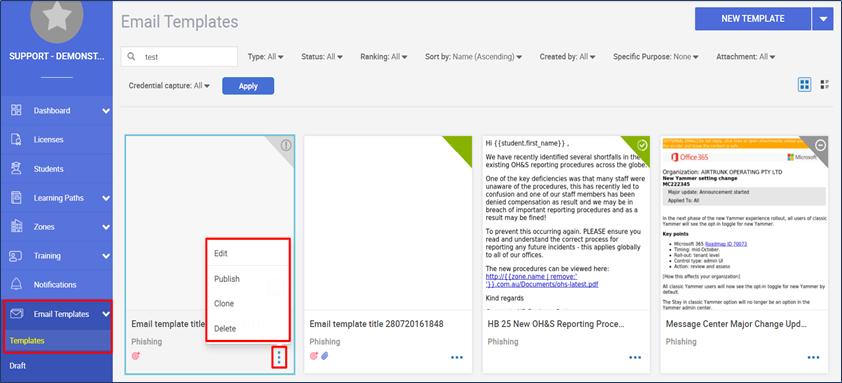Click the NEW TEMPLATE button
The width and height of the screenshot is (842, 383).
(753, 19)
